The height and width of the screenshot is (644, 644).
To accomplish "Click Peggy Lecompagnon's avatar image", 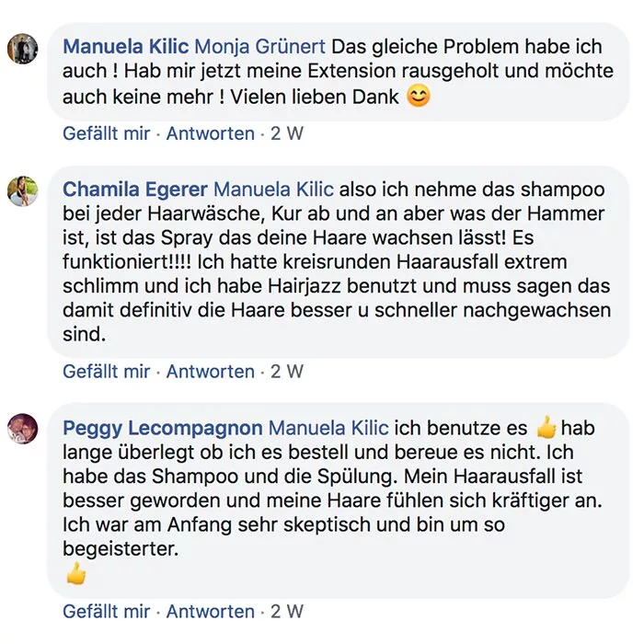I will (22, 430).
